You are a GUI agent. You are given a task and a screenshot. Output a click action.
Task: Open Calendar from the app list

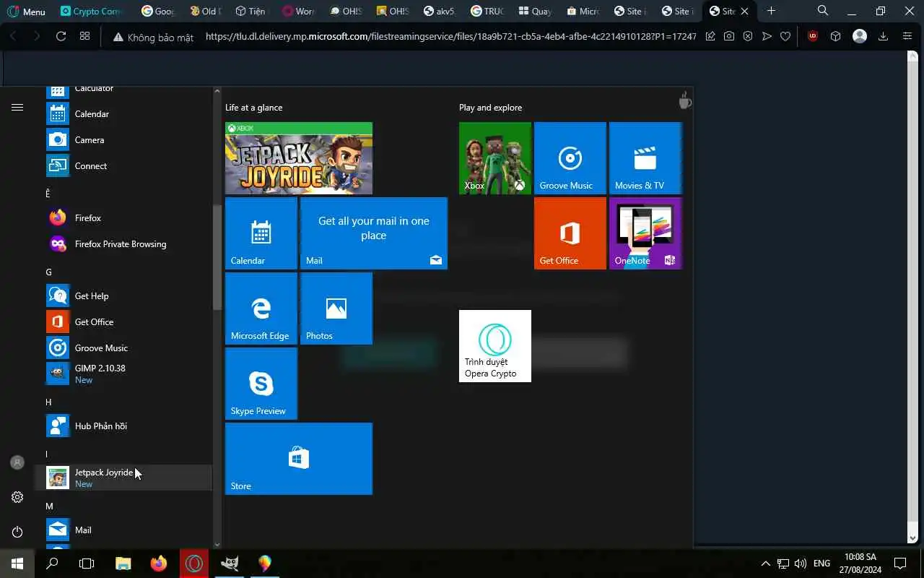pos(123,114)
